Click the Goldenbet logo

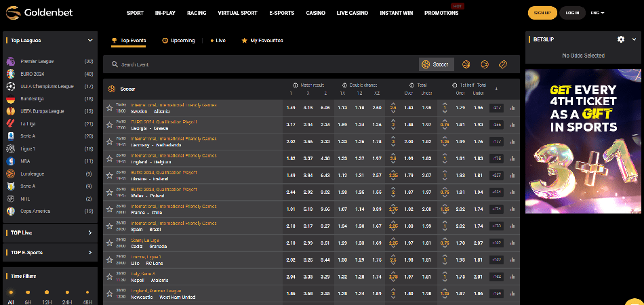pos(35,13)
